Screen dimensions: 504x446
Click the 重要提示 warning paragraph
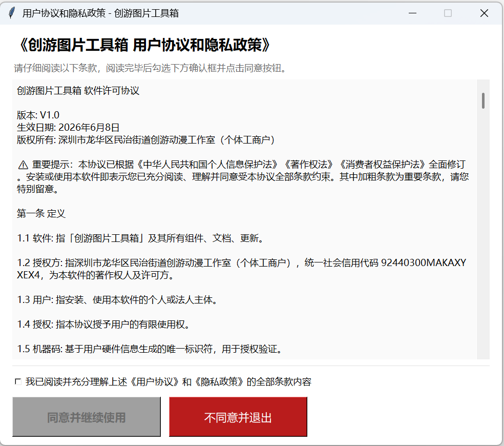243,177
